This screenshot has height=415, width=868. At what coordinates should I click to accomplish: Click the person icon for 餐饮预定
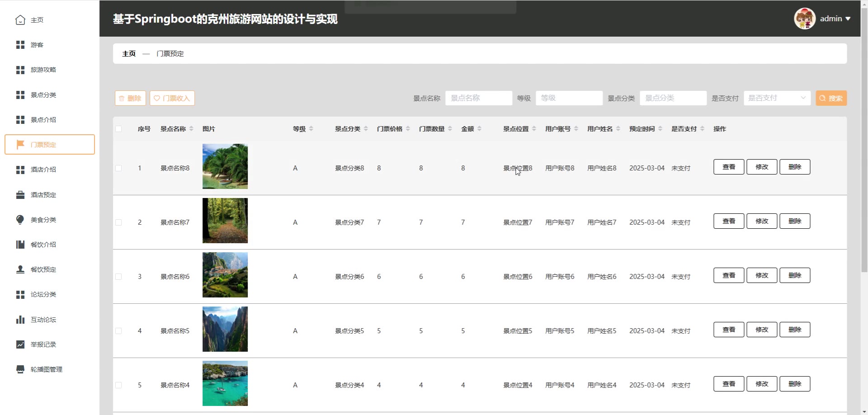pos(20,269)
